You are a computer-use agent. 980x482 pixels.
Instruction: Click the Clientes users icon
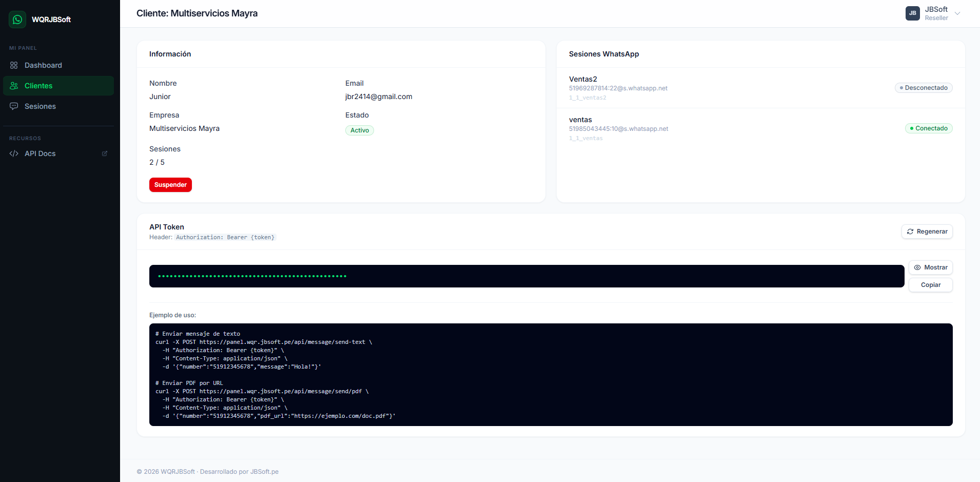[14, 86]
